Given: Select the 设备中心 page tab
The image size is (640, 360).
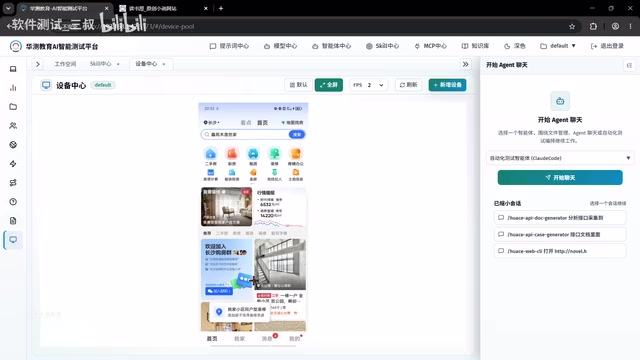Looking at the screenshot, I should pos(150,64).
